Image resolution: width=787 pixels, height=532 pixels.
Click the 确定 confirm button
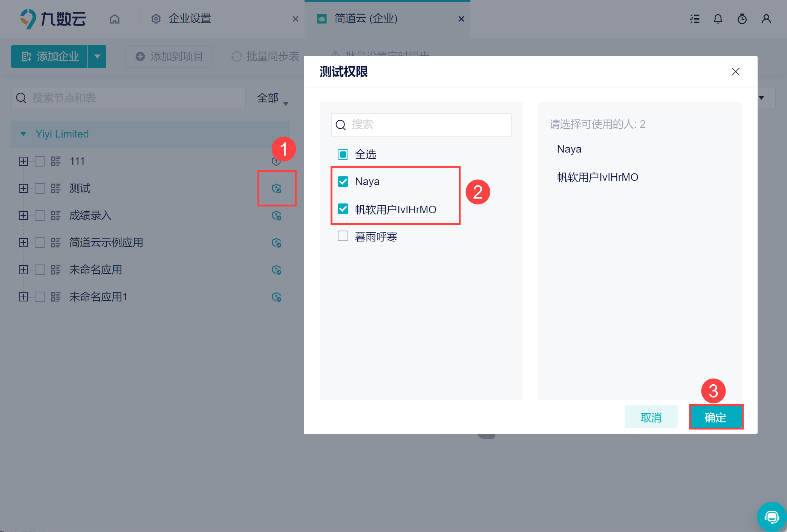[x=715, y=417]
